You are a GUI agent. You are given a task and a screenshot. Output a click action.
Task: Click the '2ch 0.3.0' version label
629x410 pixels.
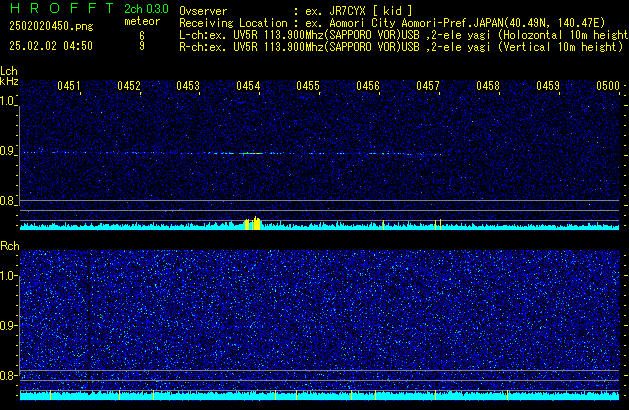tap(146, 9)
